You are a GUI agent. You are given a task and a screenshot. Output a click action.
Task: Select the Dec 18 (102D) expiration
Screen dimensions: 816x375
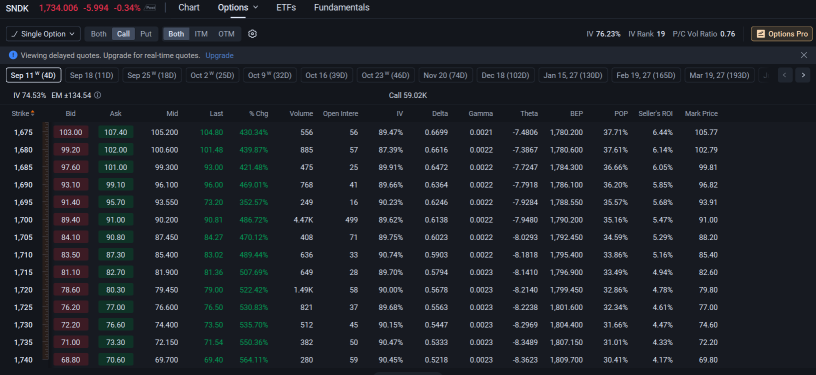(505, 75)
